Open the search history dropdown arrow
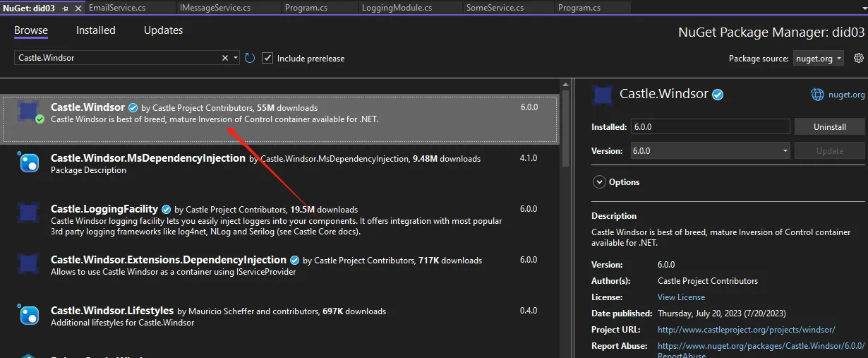868x358 pixels. (x=236, y=58)
